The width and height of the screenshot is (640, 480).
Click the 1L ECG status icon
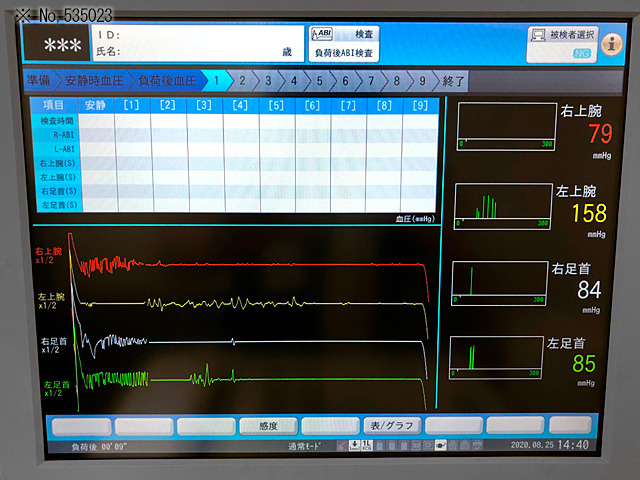(x=366, y=445)
